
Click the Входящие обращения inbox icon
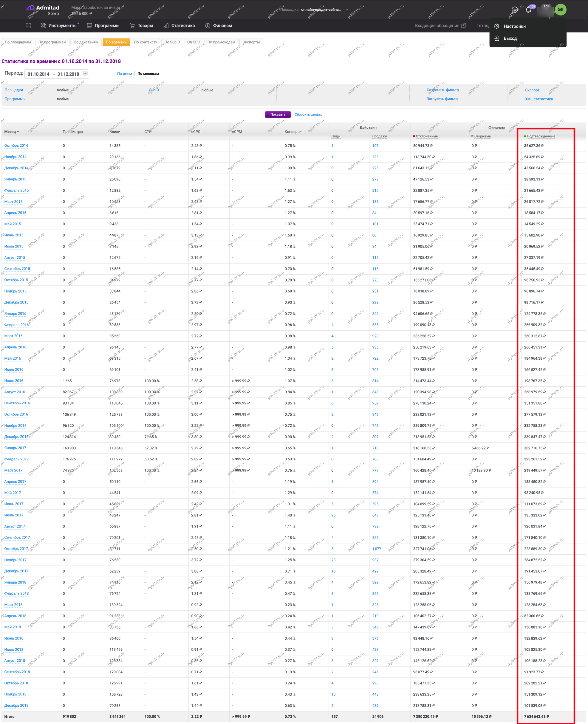point(464,26)
